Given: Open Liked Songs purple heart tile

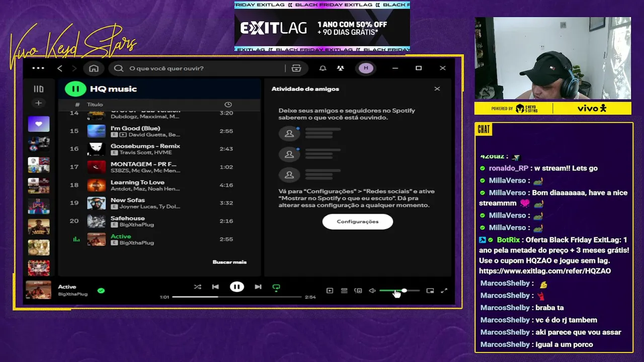Looking at the screenshot, I should coord(39,124).
